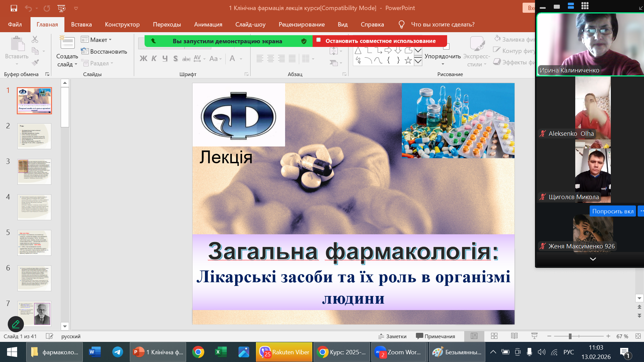Open Telegram from the taskbar
The height and width of the screenshot is (362, 644).
[117, 352]
